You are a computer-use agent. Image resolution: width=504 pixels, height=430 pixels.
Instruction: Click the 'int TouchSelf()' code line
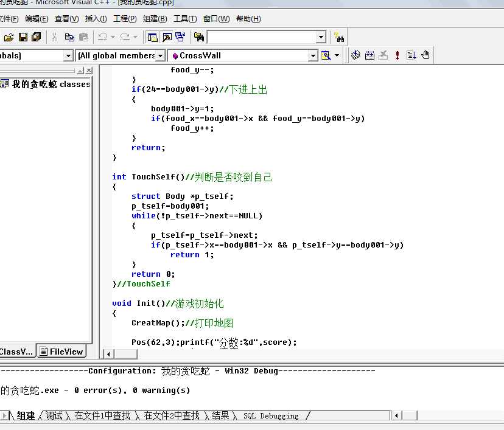(192, 177)
